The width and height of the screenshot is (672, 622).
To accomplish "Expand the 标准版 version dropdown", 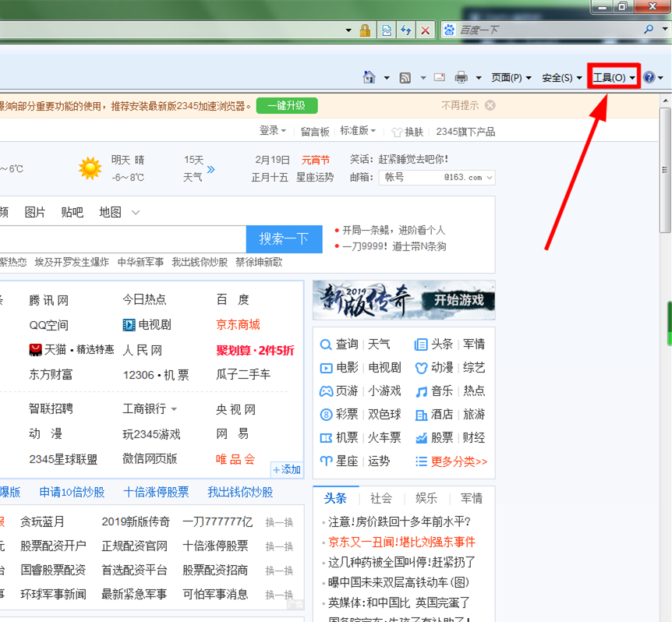I will (358, 131).
